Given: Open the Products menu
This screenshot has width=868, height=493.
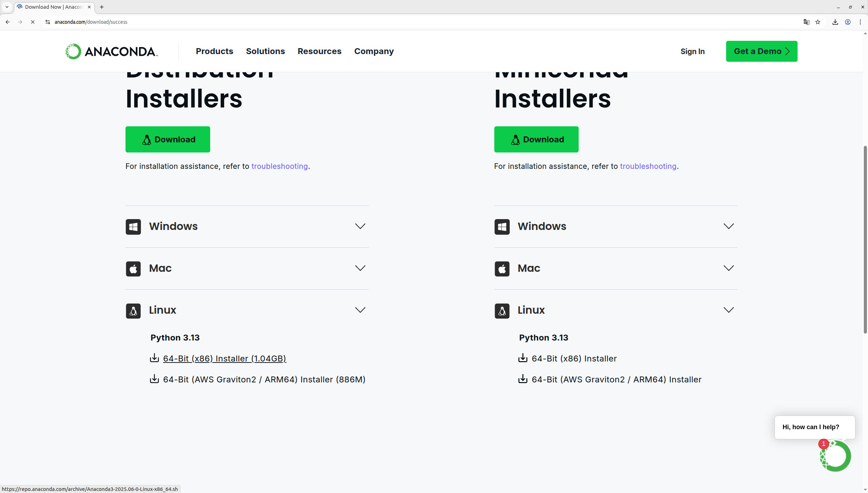Looking at the screenshot, I should pyautogui.click(x=214, y=51).
